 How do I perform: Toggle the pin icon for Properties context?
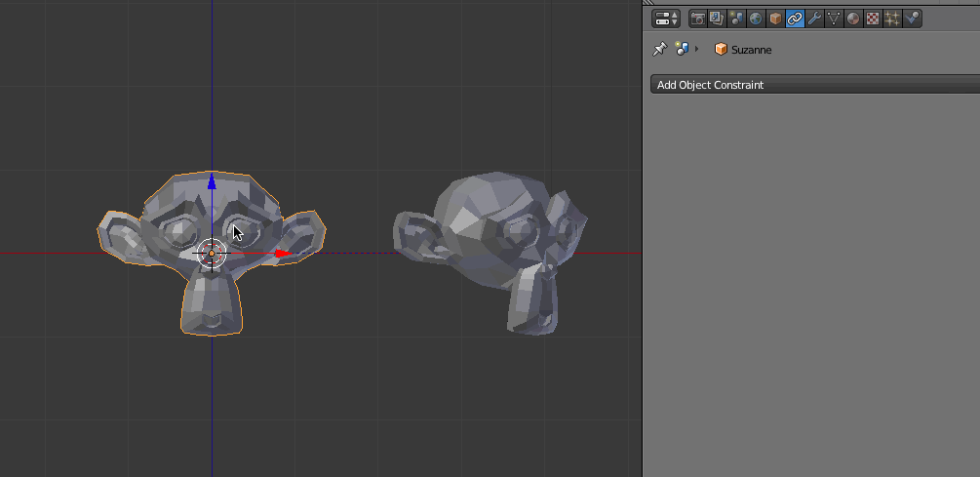659,49
